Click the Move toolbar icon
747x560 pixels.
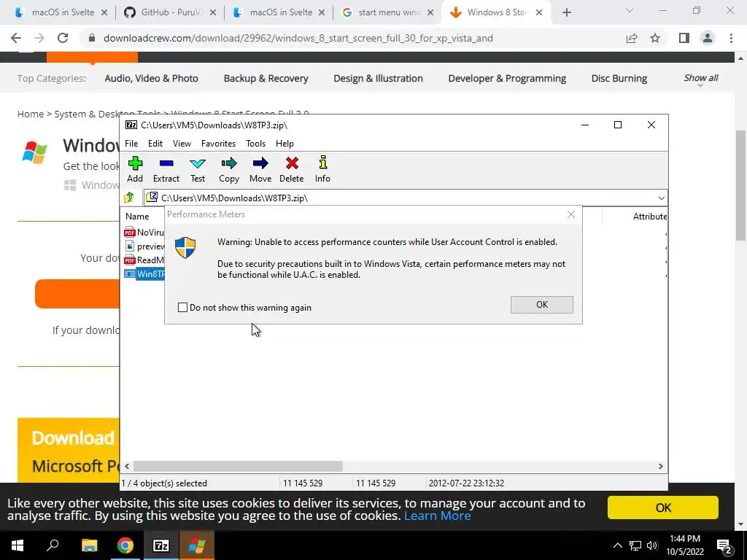tap(260, 169)
